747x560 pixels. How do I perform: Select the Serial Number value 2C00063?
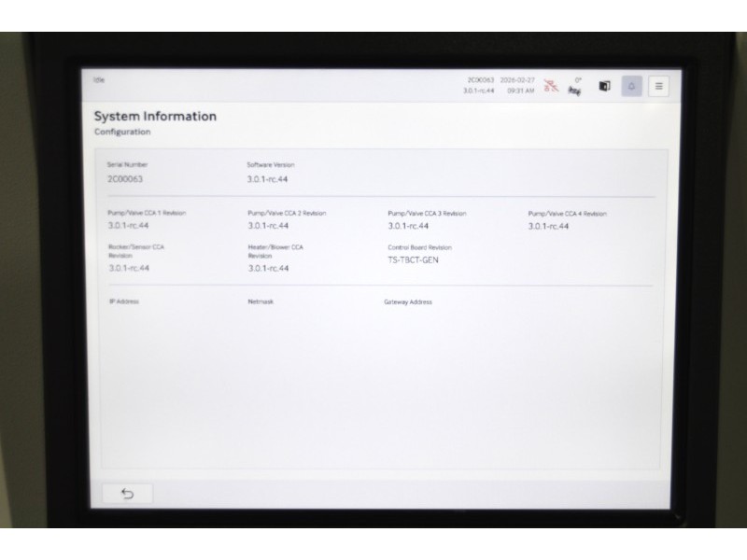(125, 178)
